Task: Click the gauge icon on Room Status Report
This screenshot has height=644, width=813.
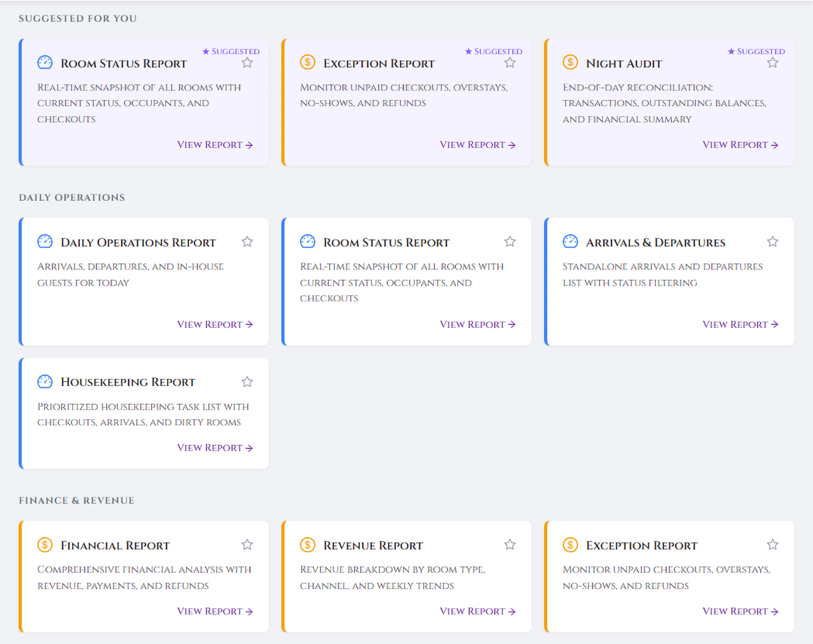Action: pyautogui.click(x=45, y=63)
